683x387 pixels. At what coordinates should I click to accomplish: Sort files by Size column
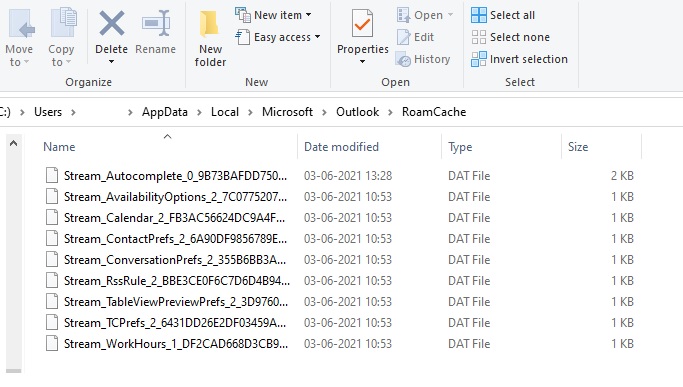578,147
